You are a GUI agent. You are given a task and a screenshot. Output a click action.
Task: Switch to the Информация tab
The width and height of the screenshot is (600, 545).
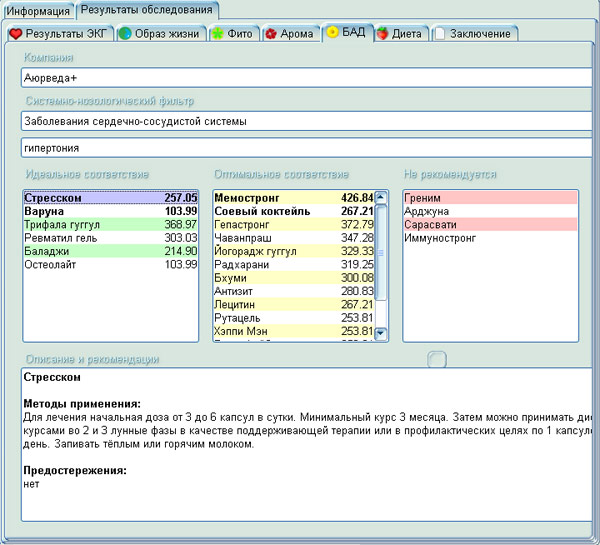pyautogui.click(x=38, y=11)
